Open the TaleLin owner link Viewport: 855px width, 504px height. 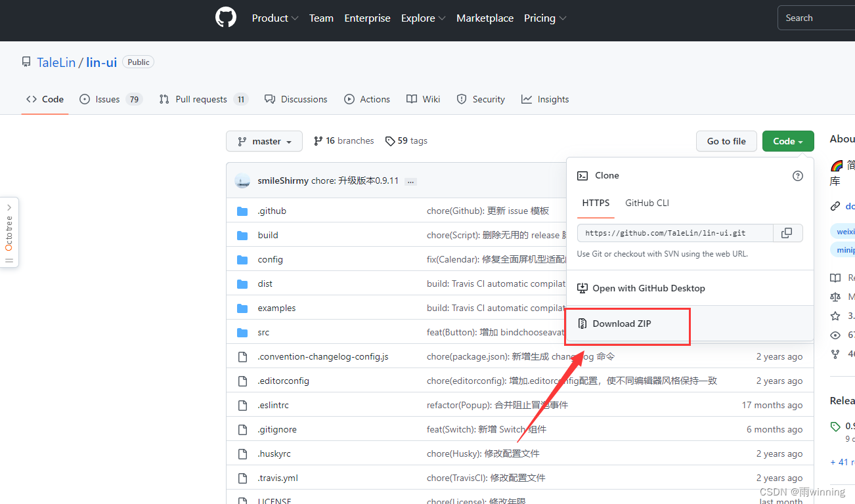(x=56, y=62)
